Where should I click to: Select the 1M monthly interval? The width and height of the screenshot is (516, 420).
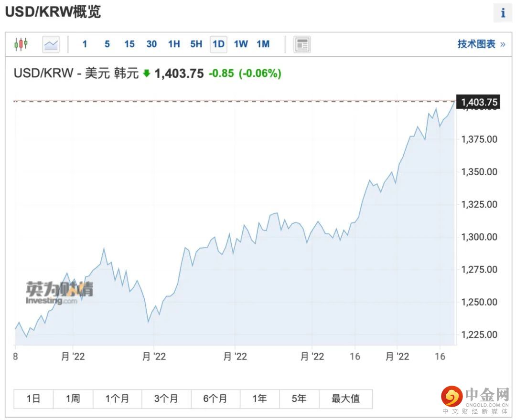point(263,44)
